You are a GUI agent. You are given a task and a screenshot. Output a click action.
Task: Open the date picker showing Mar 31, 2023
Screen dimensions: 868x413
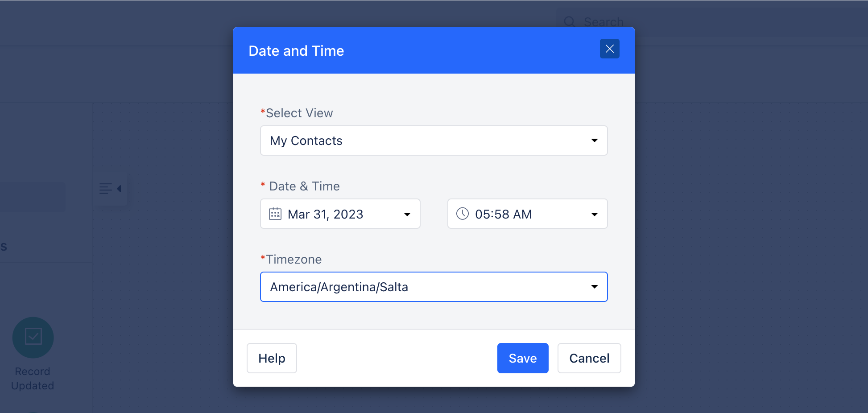click(x=340, y=214)
